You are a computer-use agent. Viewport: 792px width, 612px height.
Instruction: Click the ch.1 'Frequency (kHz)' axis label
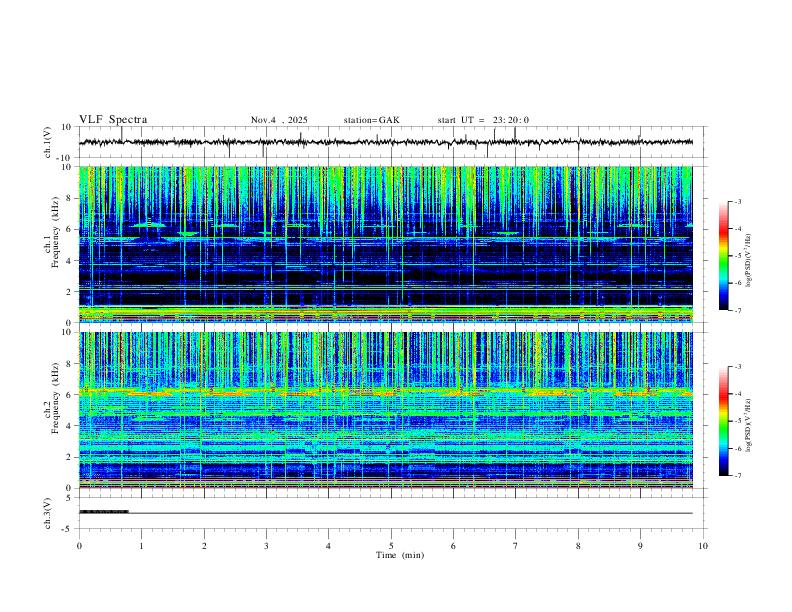point(55,232)
